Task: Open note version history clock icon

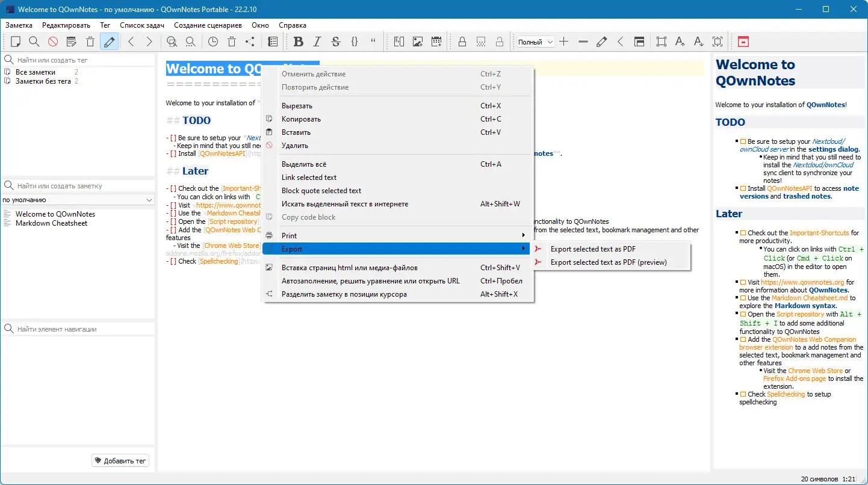Action: 213,42
